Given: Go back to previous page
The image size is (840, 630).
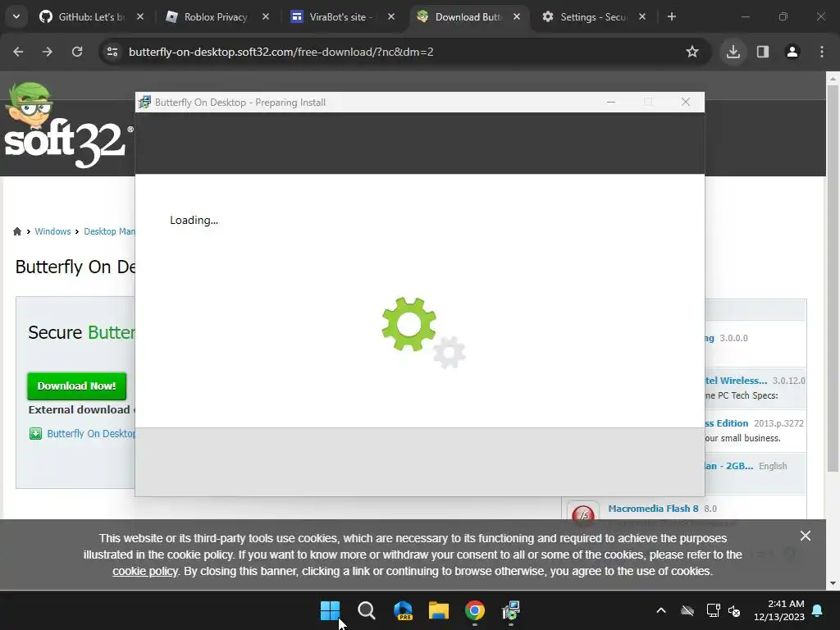Looking at the screenshot, I should (18, 52).
